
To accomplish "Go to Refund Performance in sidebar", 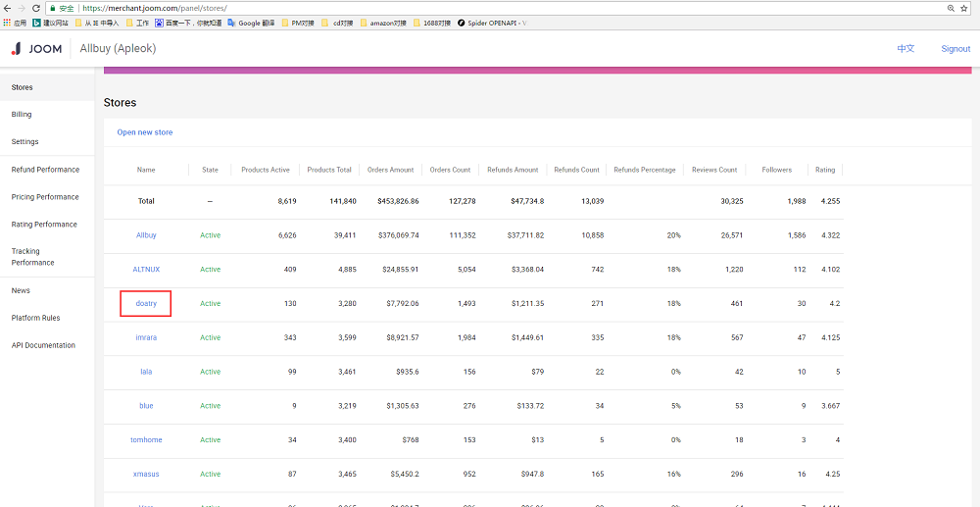I will click(45, 170).
